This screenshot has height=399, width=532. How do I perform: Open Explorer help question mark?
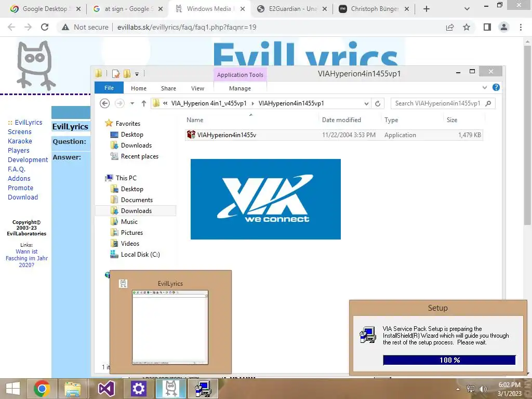[496, 87]
